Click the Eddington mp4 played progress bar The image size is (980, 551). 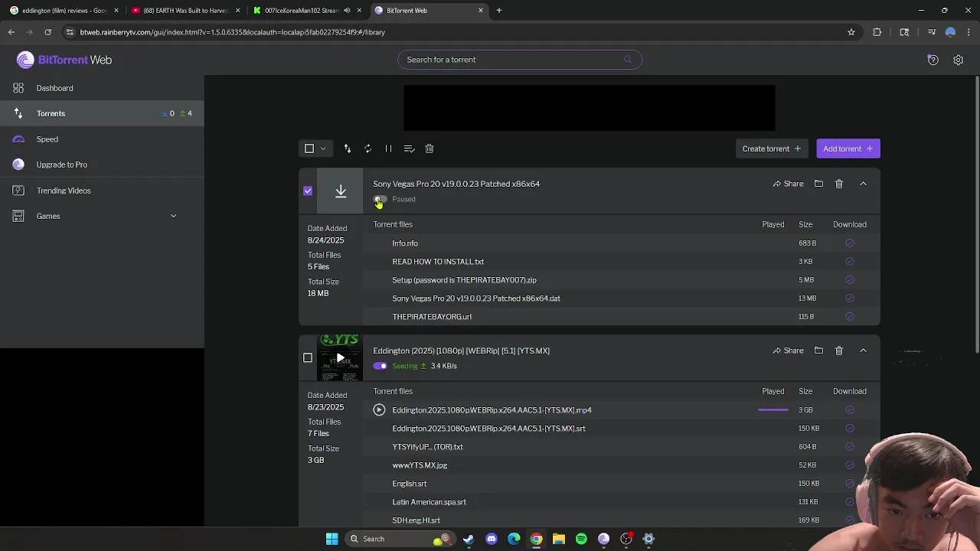[x=773, y=410]
